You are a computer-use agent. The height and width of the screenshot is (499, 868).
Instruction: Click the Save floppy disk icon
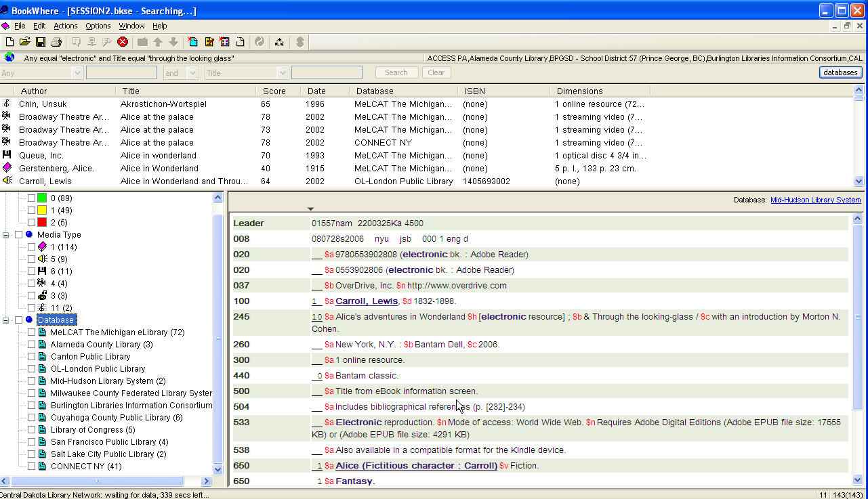pyautogui.click(x=41, y=42)
